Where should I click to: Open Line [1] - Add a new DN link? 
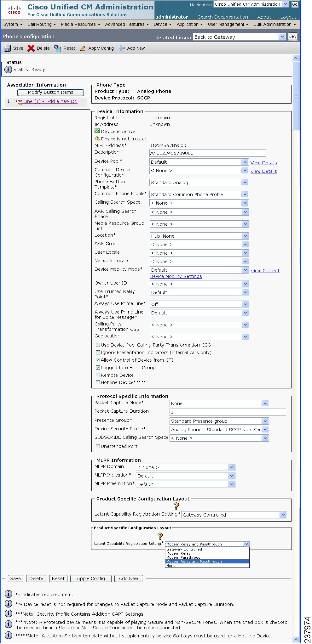[50, 101]
